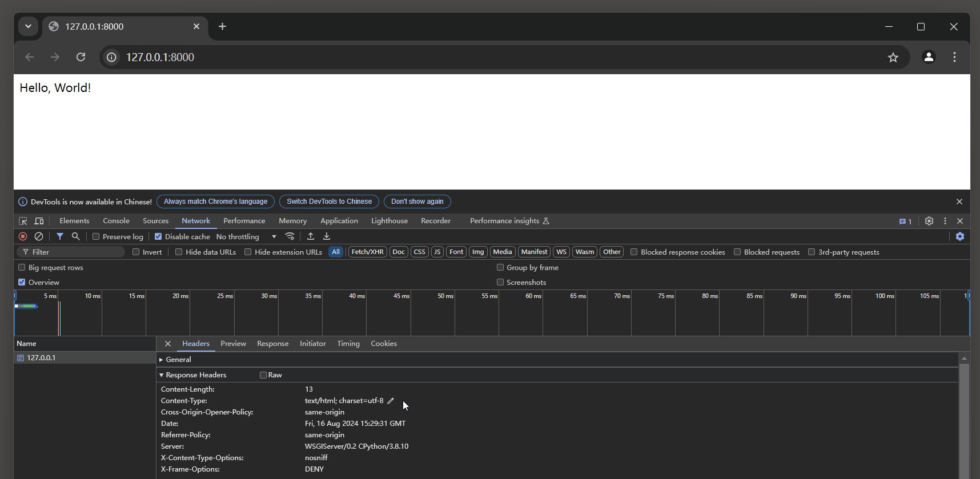This screenshot has width=980, height=479.
Task: Check Blocked requests
Action: click(737, 252)
